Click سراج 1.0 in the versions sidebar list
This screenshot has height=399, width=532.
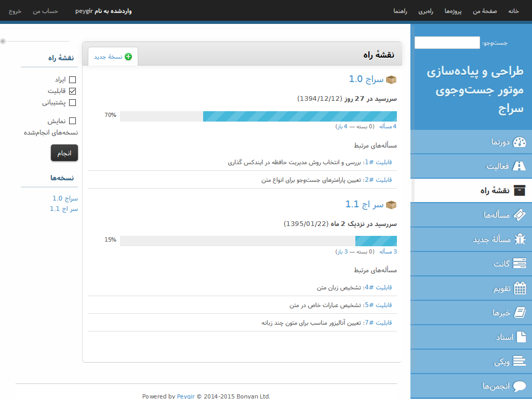(65, 198)
